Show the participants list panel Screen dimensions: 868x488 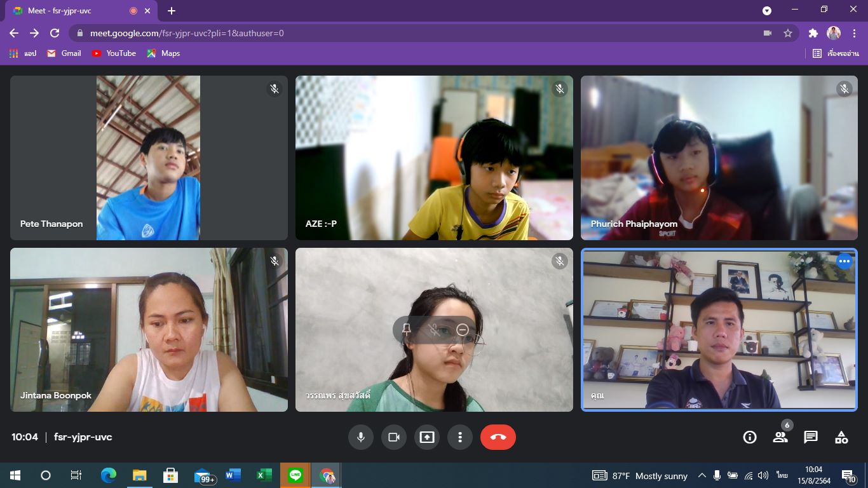pos(780,437)
